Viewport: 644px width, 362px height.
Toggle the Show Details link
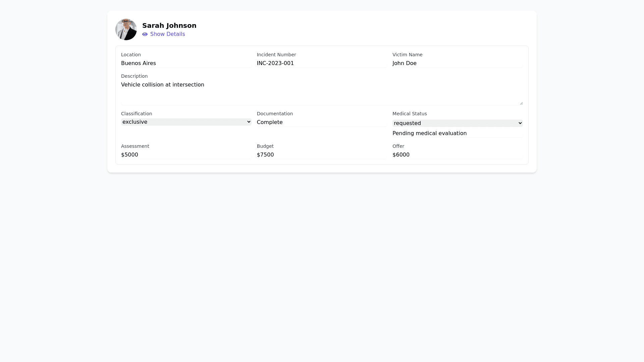[167, 34]
